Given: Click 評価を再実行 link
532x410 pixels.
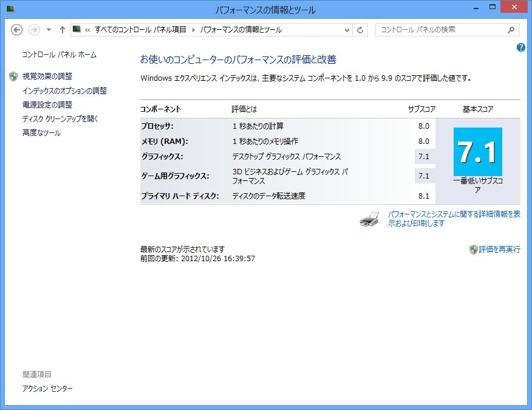Looking at the screenshot, I should [x=499, y=250].
